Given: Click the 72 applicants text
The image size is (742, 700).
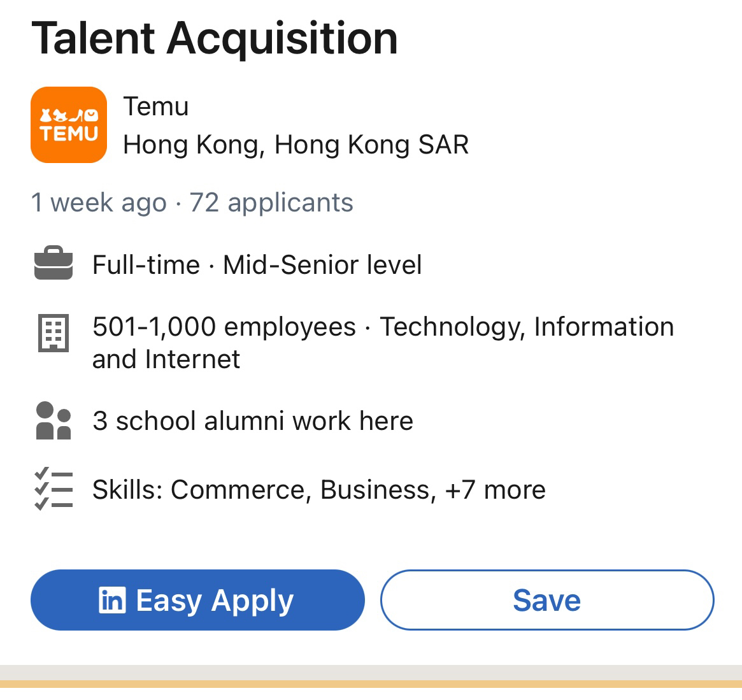Looking at the screenshot, I should (x=271, y=203).
